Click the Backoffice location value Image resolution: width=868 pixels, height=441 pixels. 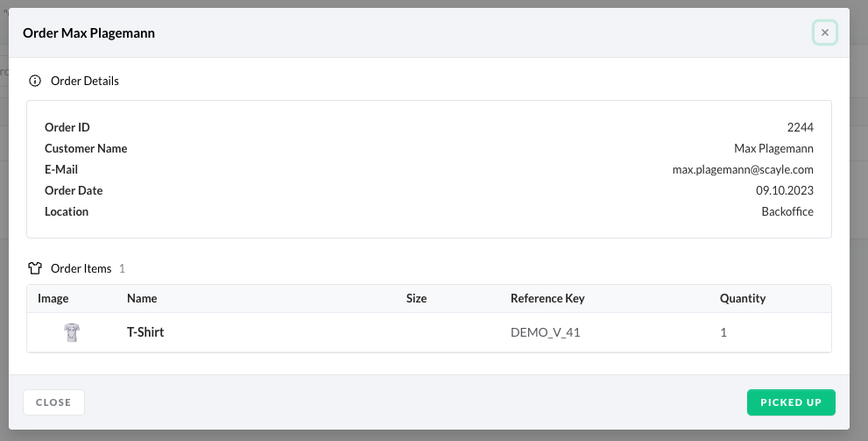[787, 211]
